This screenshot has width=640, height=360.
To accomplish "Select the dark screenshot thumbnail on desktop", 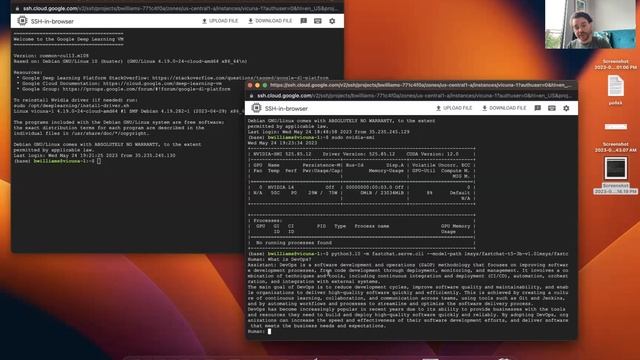I will click(x=616, y=168).
